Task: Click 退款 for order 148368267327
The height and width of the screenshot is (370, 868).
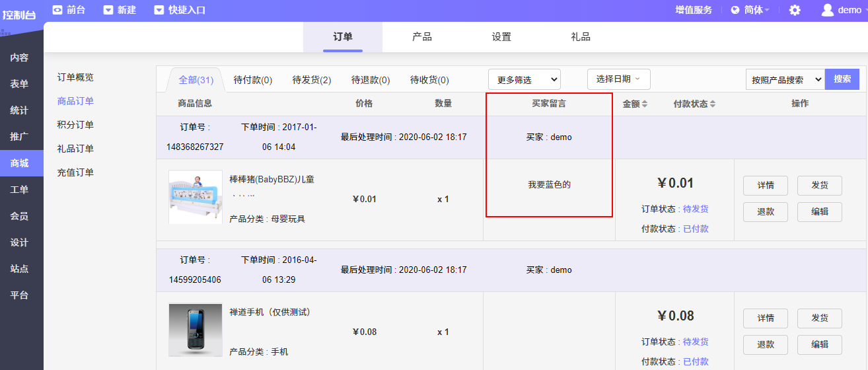Action: 766,212
